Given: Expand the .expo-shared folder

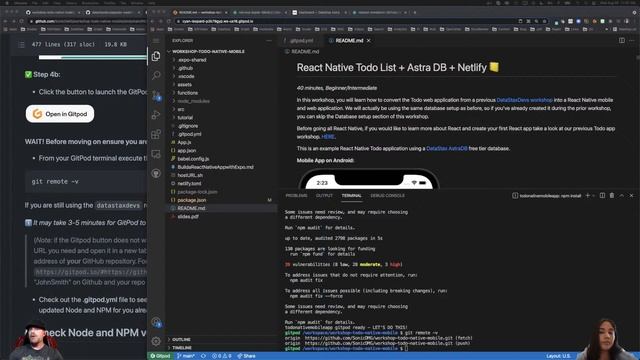Looking at the screenshot, I should (x=192, y=60).
